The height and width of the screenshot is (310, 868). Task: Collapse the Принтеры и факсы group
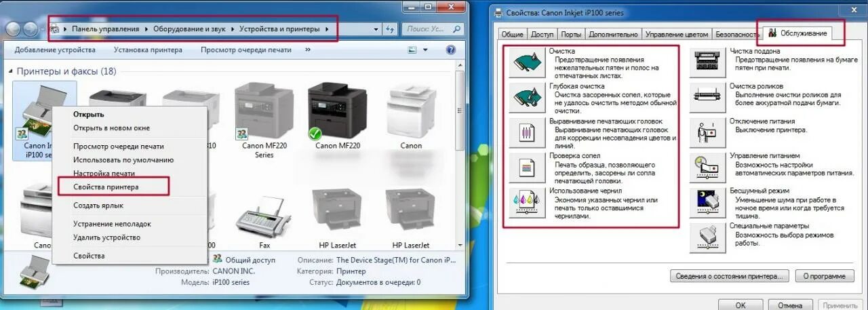12,71
